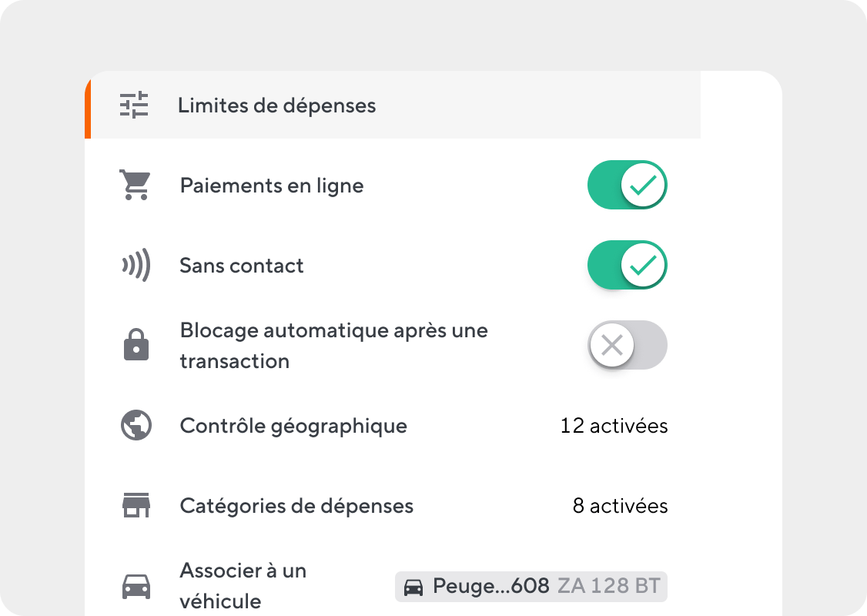Click the Blocage automatique après une transaction text
This screenshot has width=867, height=616.
tap(334, 346)
